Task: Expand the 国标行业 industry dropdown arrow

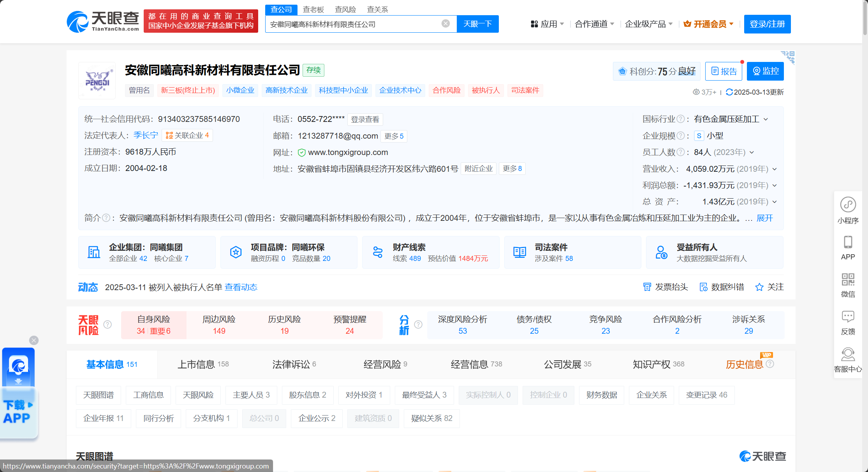Action: [x=766, y=119]
